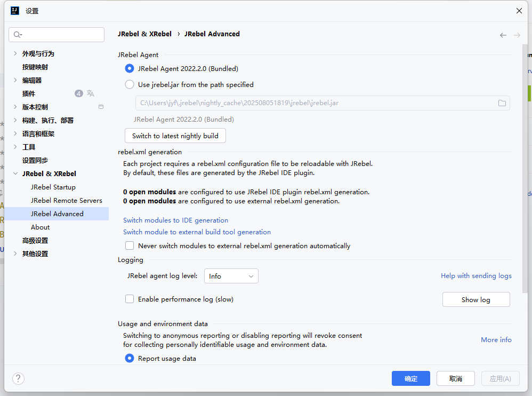The width and height of the screenshot is (532, 396).
Task: Expand the 外观与行为 tree node
Action: [15, 53]
